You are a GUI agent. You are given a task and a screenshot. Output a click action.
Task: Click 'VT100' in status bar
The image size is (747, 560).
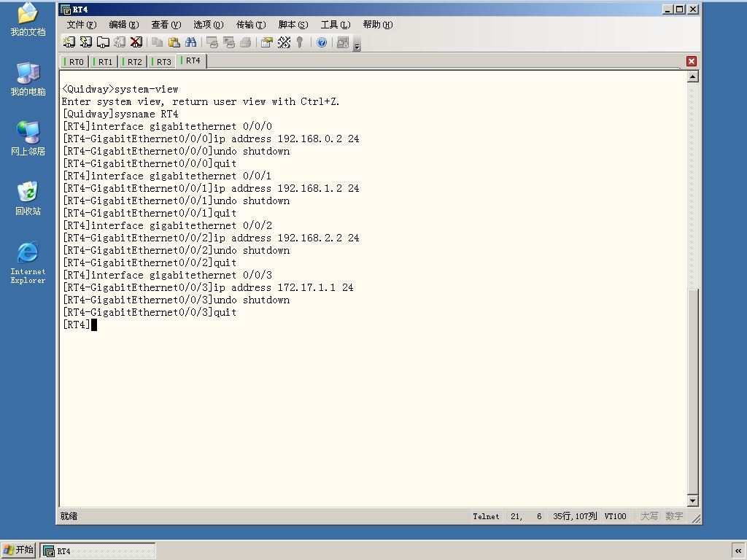point(615,516)
